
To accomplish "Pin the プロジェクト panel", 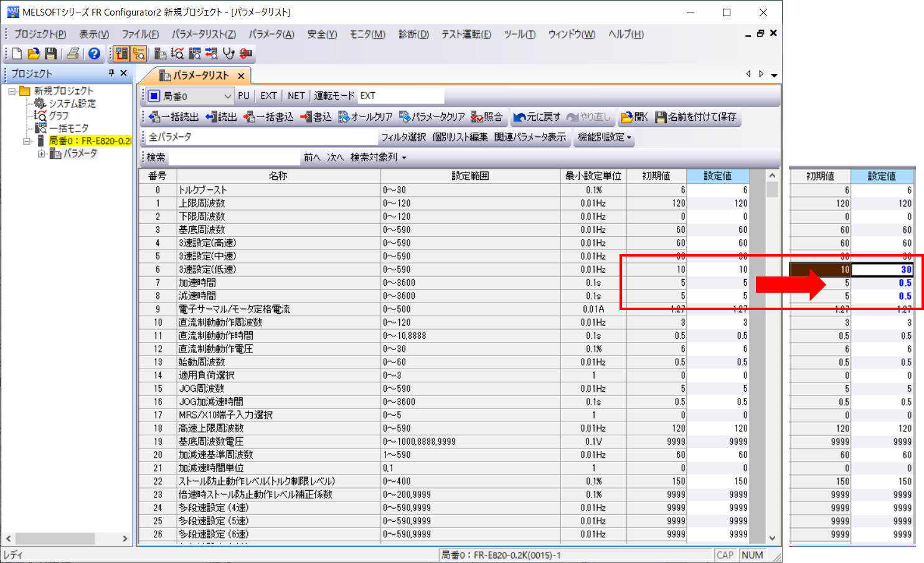I will click(111, 73).
